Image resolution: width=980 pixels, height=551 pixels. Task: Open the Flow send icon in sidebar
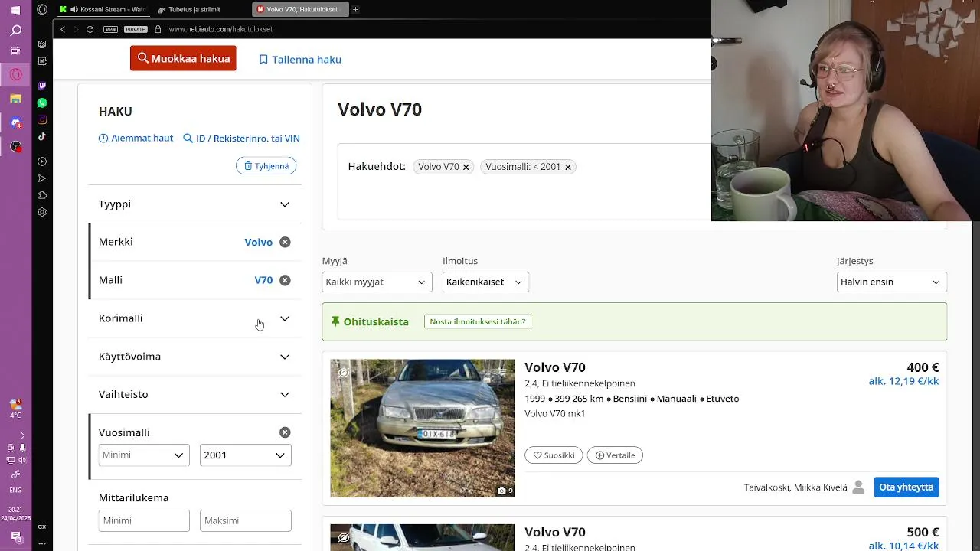[42, 178]
